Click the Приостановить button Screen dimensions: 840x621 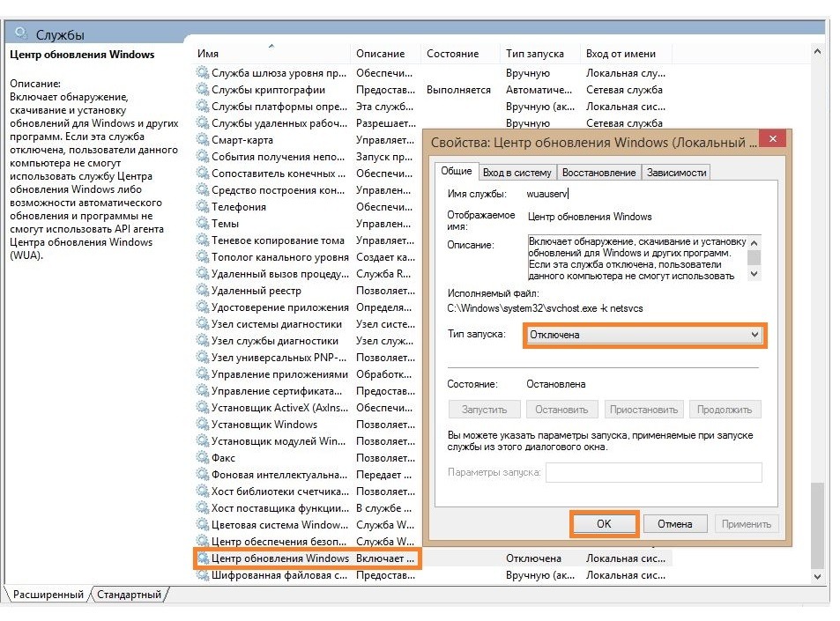(643, 410)
